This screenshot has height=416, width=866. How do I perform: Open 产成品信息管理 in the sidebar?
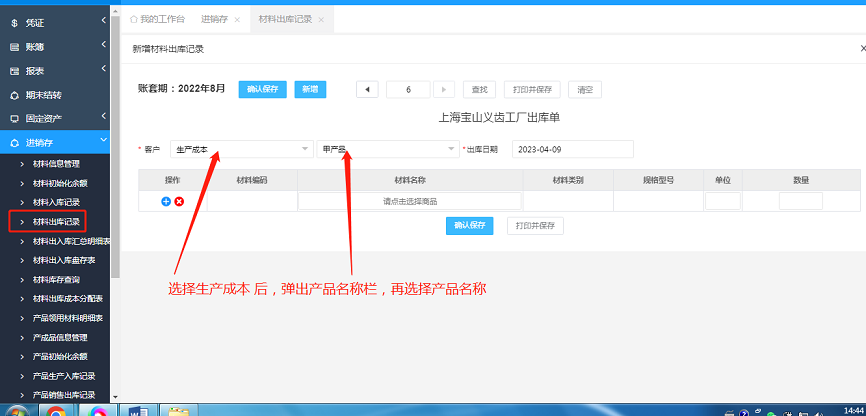(60, 338)
